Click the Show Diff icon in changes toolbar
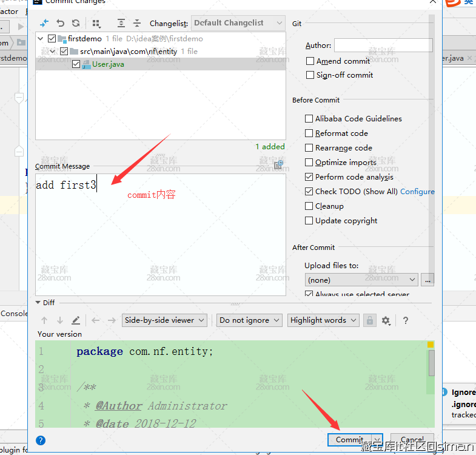Screen dimensions: 476x455 [44, 23]
